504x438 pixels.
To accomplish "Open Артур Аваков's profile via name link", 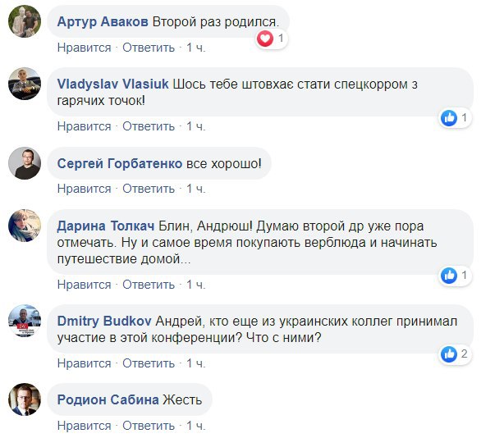I will pos(103,23).
